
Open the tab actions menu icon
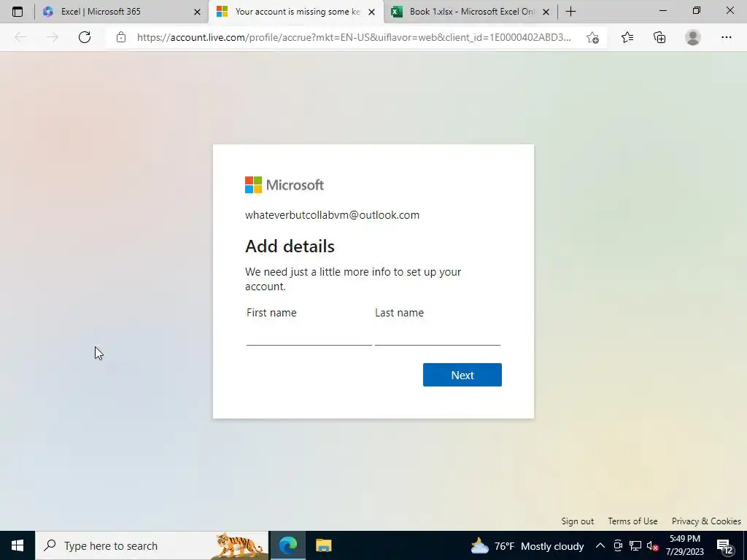coord(18,12)
